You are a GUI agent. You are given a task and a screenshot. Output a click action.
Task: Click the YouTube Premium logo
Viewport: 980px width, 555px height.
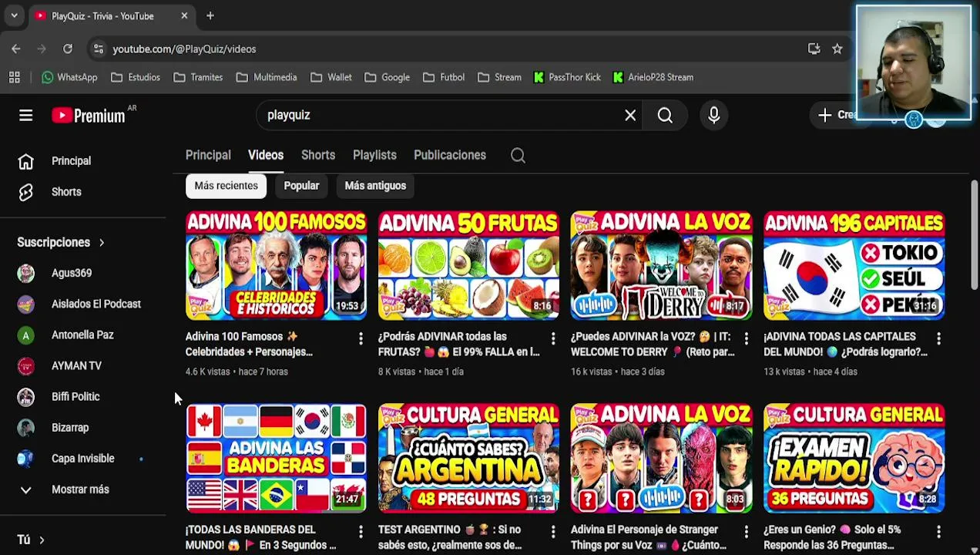pos(89,115)
